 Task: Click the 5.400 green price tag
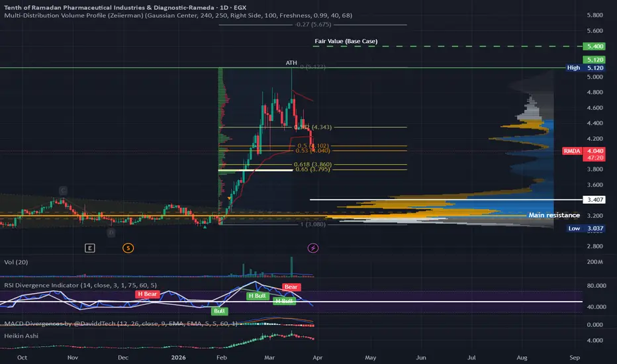[x=595, y=46]
